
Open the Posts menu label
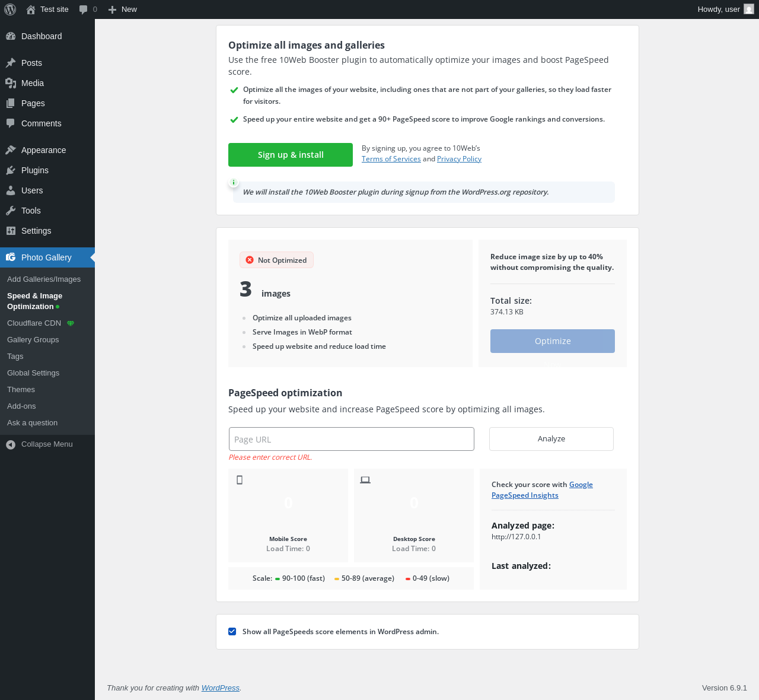click(31, 63)
